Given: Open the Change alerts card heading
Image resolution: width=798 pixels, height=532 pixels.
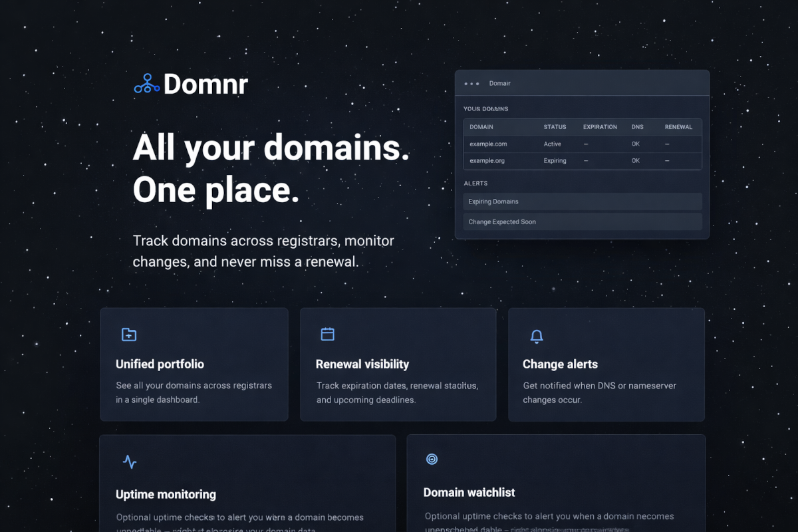Looking at the screenshot, I should click(560, 364).
